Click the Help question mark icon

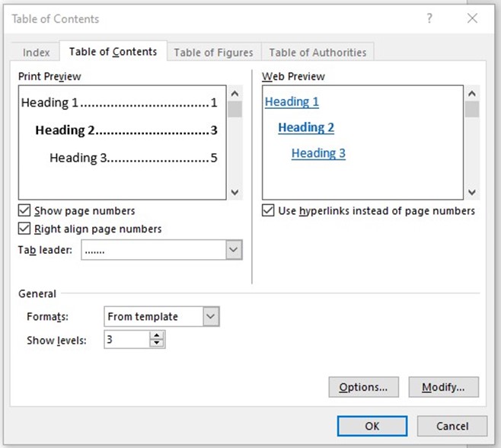[x=429, y=18]
